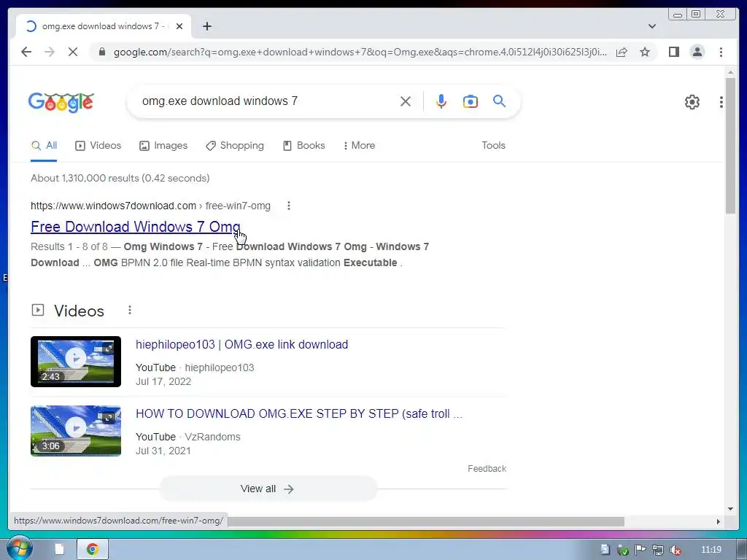Viewport: 747px width, 560px height.
Task: Open options for windows7download.com result
Action: pos(289,206)
